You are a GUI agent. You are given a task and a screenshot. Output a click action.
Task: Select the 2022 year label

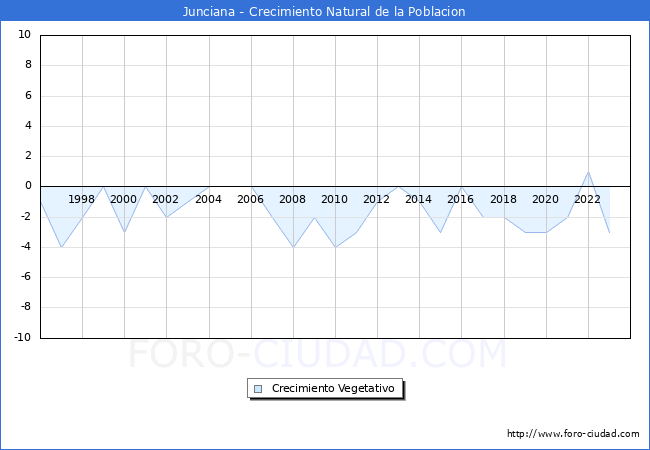(x=587, y=199)
